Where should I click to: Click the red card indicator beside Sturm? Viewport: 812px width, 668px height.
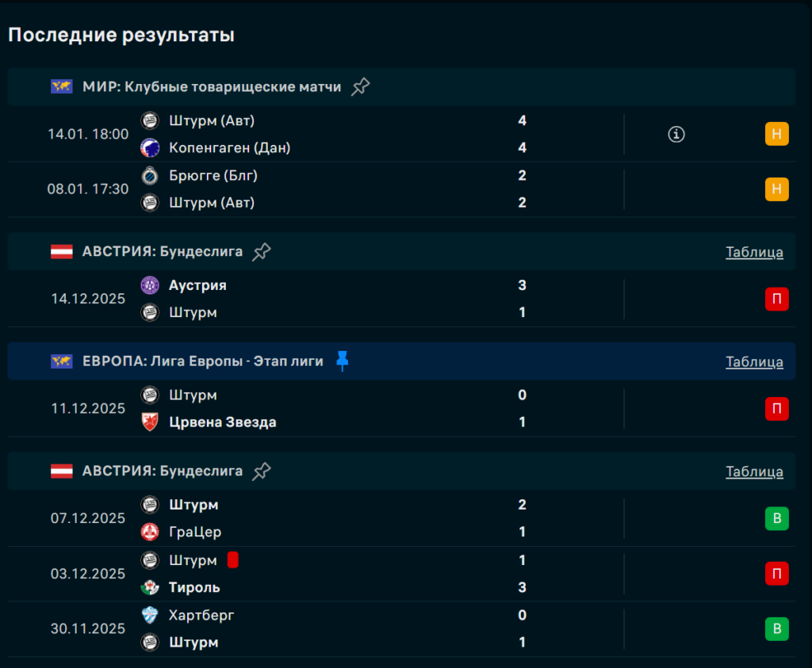pyautogui.click(x=233, y=560)
